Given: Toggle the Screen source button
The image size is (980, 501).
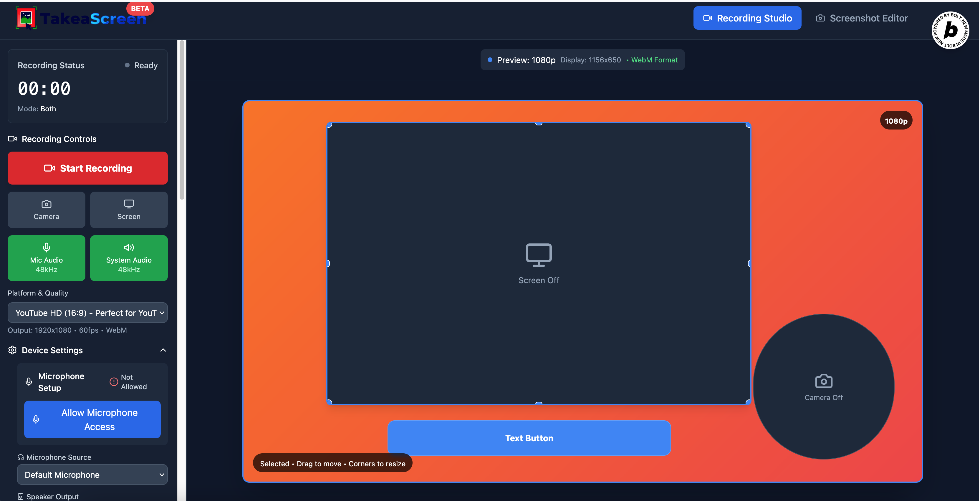Looking at the screenshot, I should (x=129, y=210).
